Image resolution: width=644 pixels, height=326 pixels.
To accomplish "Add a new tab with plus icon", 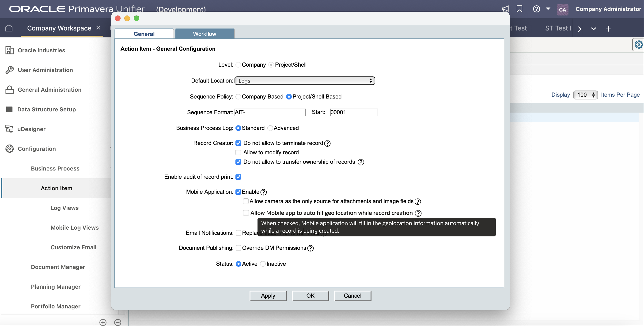I will (609, 29).
